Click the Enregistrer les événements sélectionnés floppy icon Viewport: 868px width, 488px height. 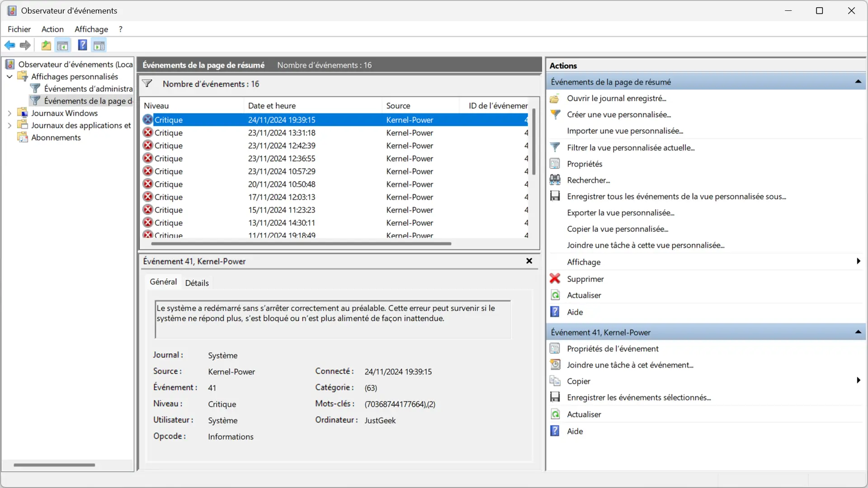[555, 398]
